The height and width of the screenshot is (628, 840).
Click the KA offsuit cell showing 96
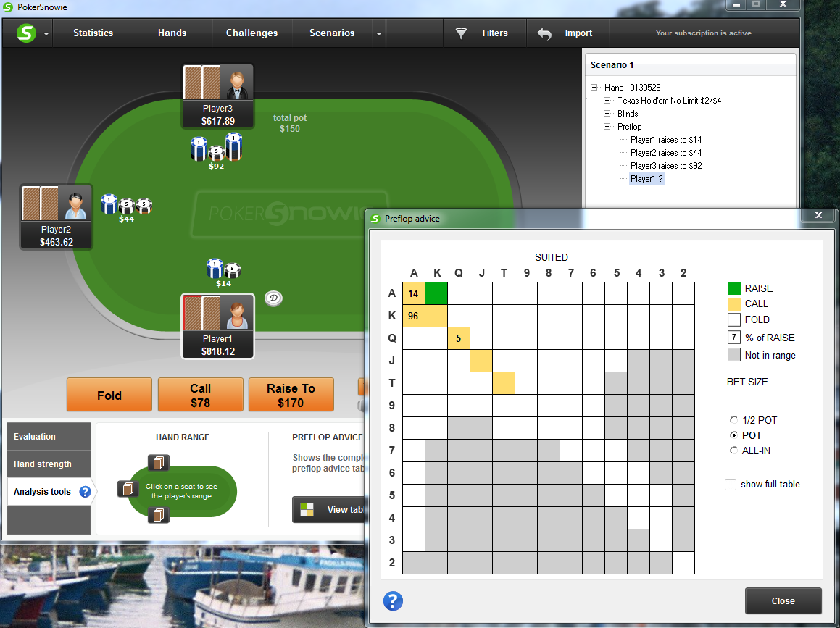click(x=414, y=316)
